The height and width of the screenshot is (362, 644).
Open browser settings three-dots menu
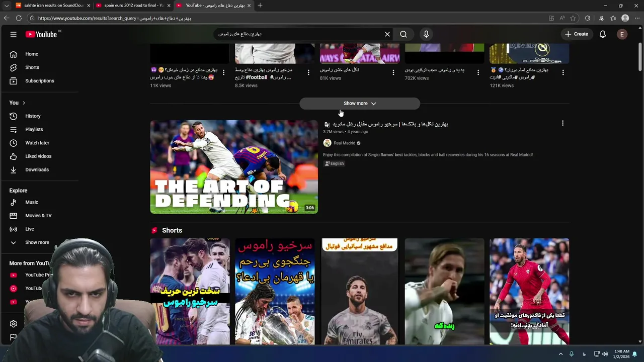tap(637, 18)
